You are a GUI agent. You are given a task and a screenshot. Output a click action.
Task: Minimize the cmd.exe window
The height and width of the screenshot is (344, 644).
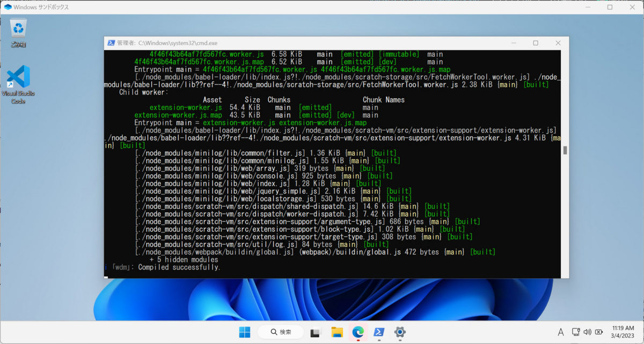(513, 43)
